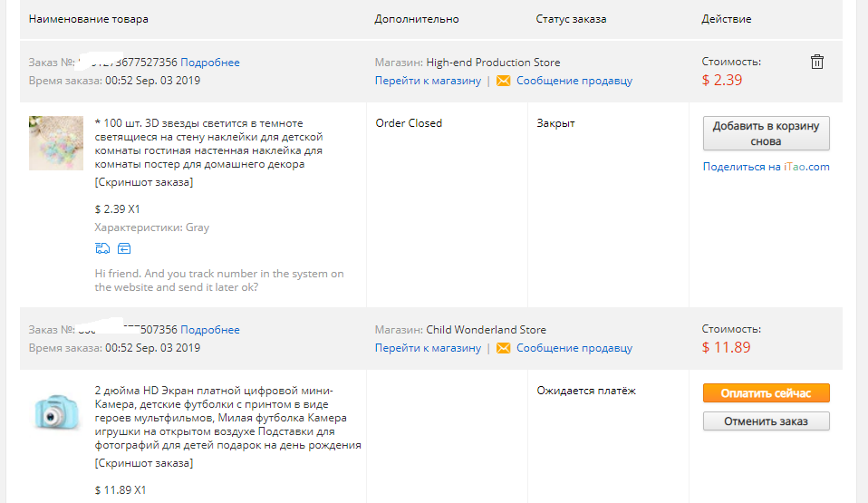Click envelope icon for Child Wonderland Store

(x=503, y=348)
